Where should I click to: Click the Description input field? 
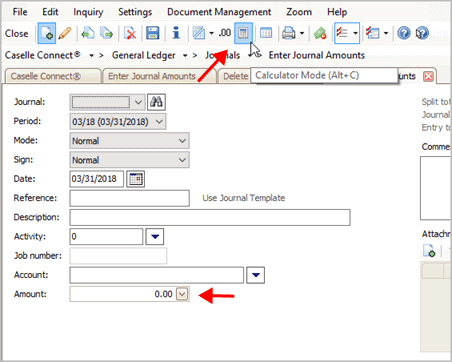pyautogui.click(x=210, y=218)
